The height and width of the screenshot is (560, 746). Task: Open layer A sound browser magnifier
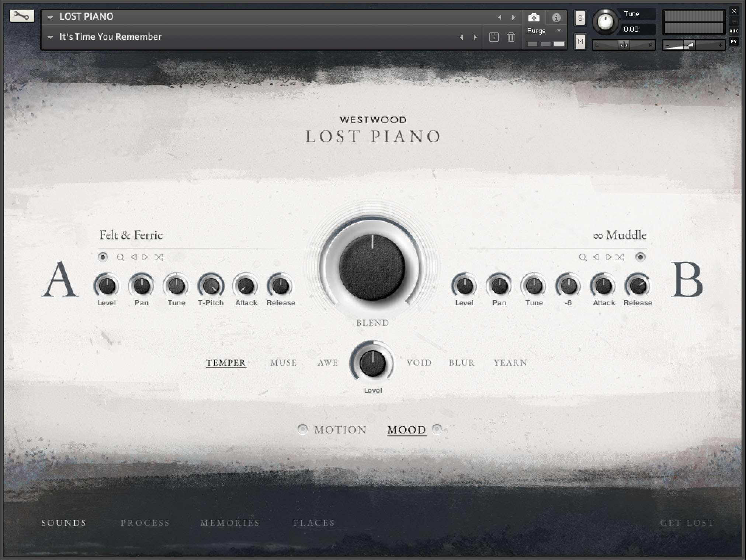coord(120,257)
